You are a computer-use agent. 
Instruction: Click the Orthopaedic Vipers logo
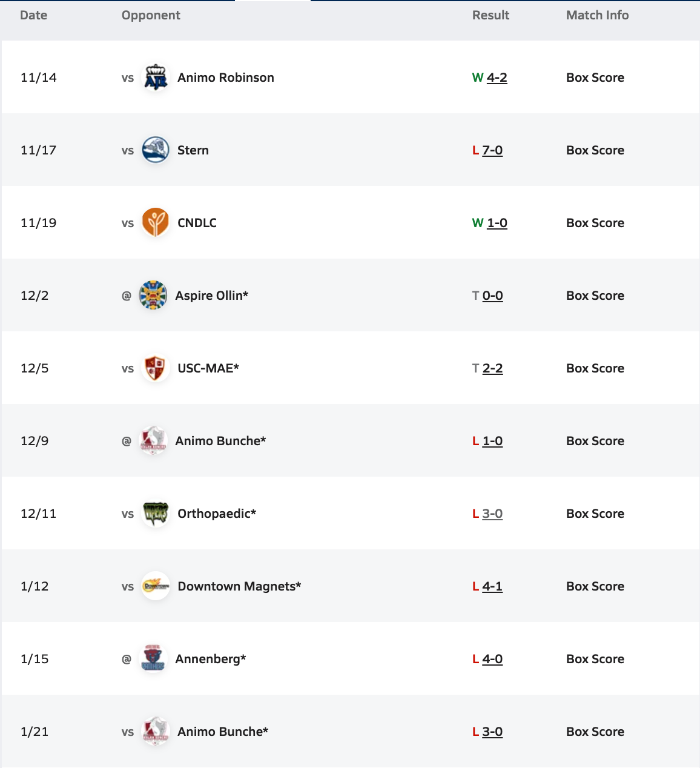tap(156, 514)
